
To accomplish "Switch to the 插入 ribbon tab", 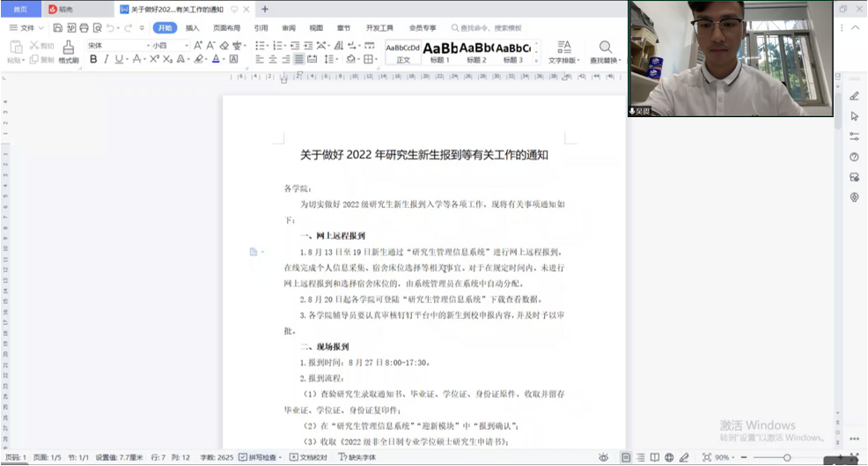I will 192,28.
